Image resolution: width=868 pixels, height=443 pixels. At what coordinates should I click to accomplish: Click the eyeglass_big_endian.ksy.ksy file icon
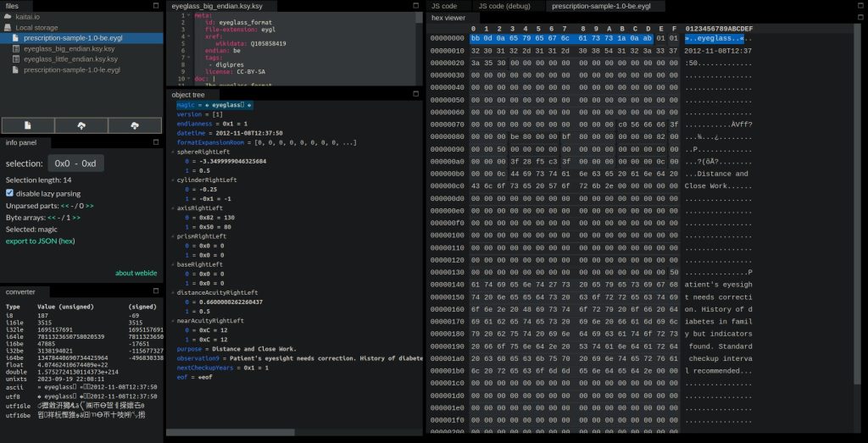15,48
